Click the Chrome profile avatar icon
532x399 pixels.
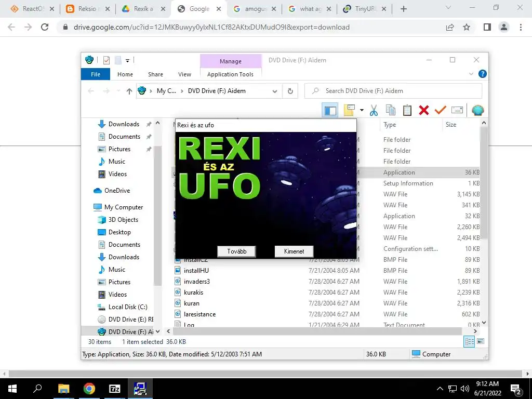[x=504, y=27]
